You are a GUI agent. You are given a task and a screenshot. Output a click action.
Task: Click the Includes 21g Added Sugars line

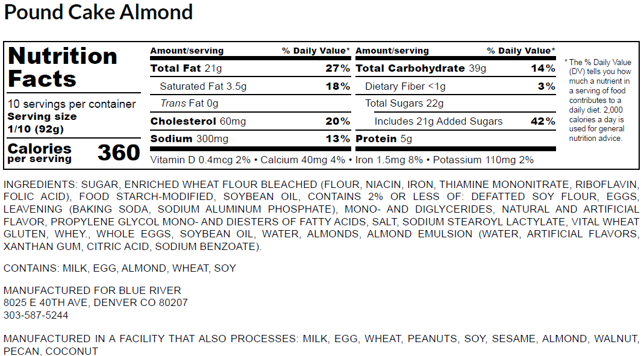(438, 121)
